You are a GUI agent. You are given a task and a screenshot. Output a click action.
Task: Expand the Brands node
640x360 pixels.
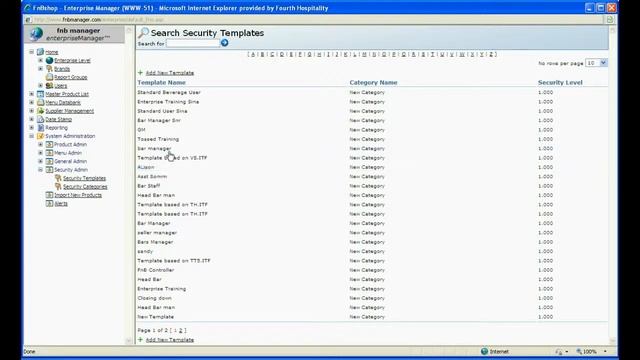pos(40,69)
